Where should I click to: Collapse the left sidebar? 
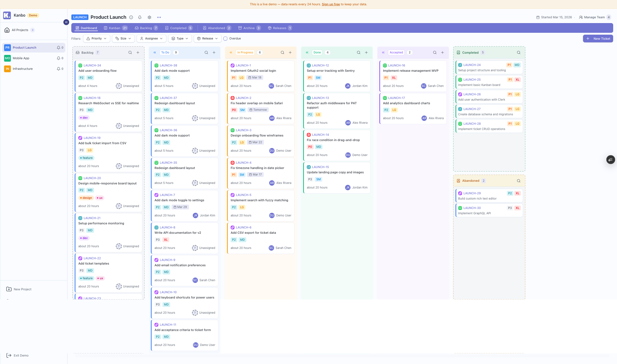click(66, 22)
